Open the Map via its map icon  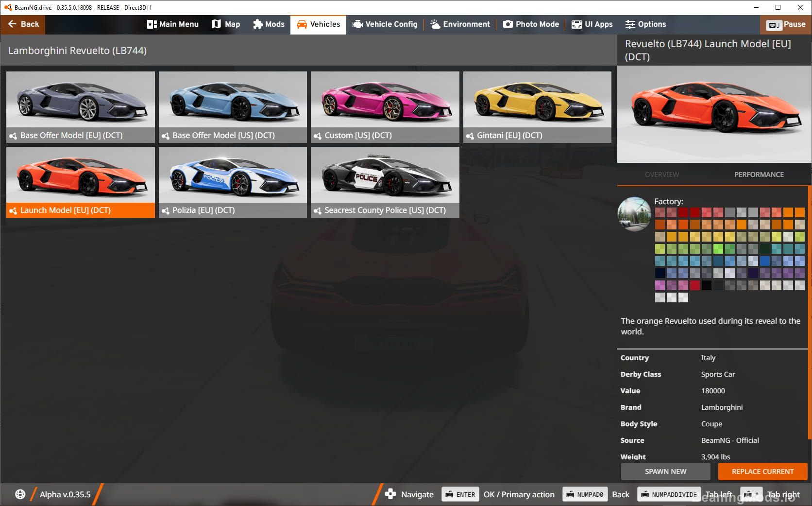point(216,24)
